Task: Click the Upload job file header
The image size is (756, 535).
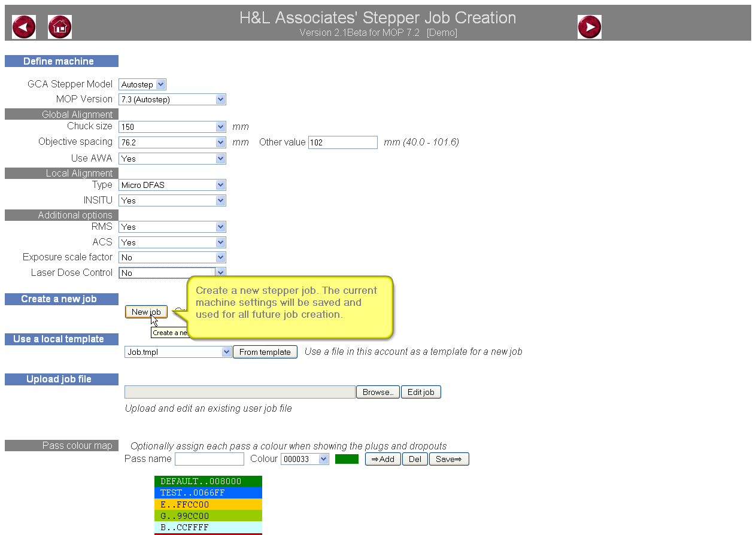Action: click(62, 379)
